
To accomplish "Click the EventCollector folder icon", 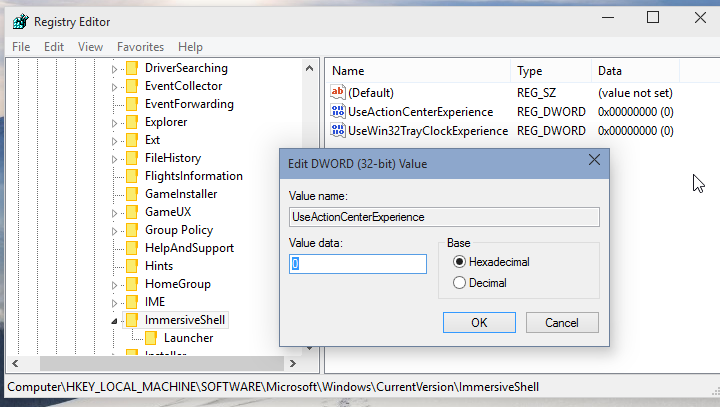I will [x=132, y=86].
